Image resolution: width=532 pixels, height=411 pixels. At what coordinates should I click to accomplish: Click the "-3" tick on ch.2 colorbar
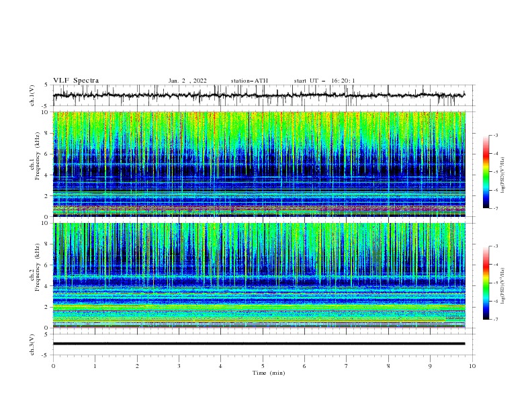pyautogui.click(x=496, y=246)
